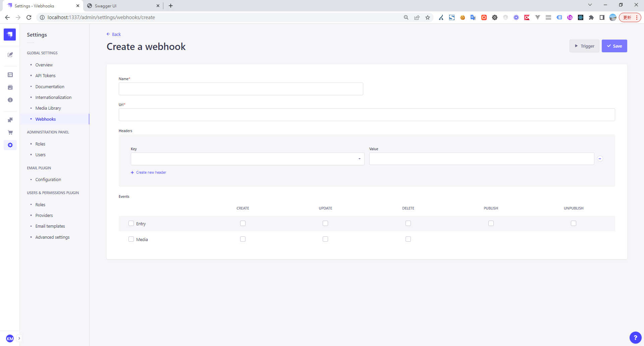The image size is (644, 346).
Task: Open Content-Type Builder layout icon in sidebar
Action: (x=10, y=75)
